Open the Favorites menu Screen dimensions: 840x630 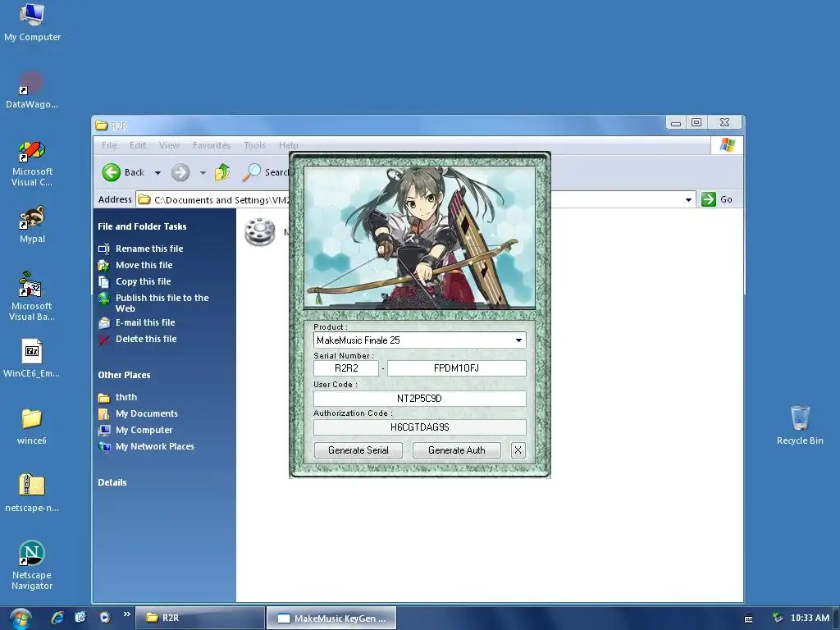coord(211,145)
